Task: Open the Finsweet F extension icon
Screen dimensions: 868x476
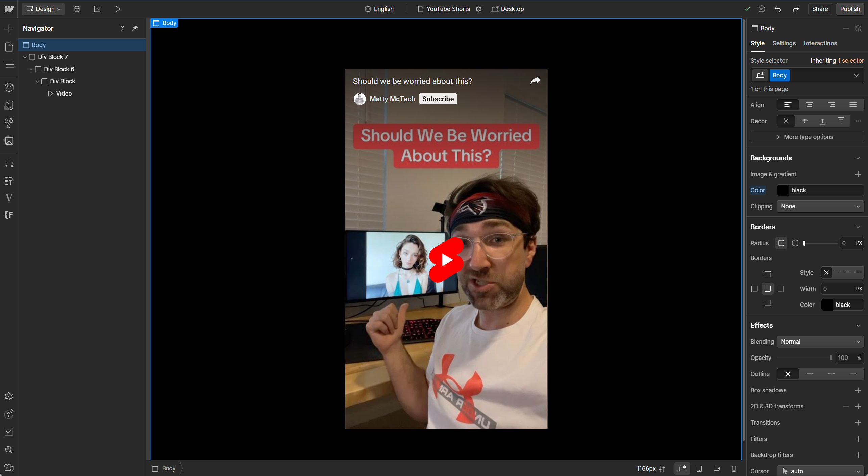Action: [9, 215]
